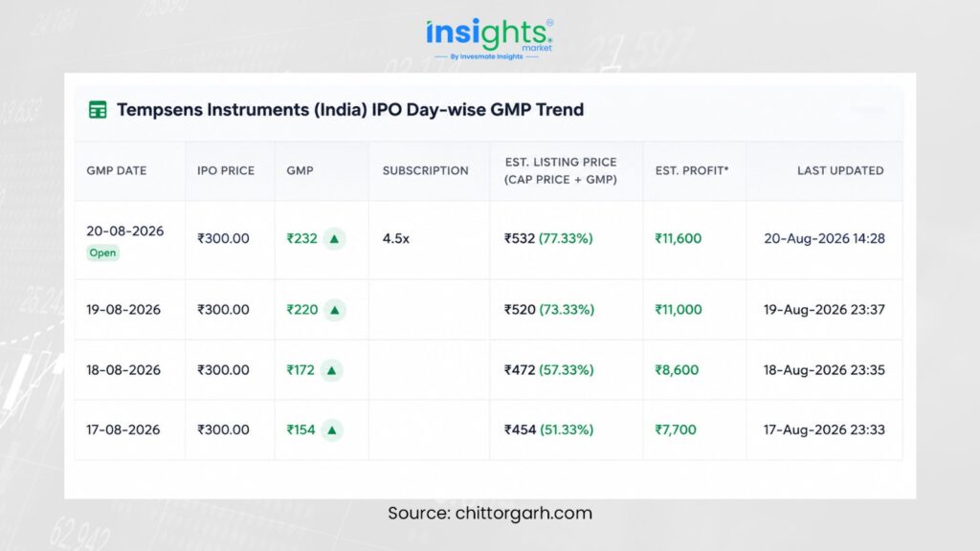Image resolution: width=980 pixels, height=551 pixels.
Task: Select the EST. PROFIT column header
Action: [692, 170]
